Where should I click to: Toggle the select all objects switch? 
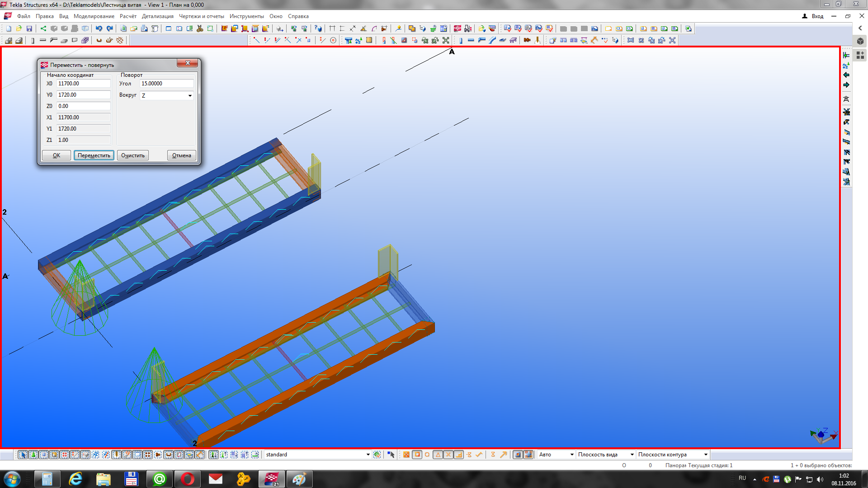pyautogui.click(x=23, y=455)
